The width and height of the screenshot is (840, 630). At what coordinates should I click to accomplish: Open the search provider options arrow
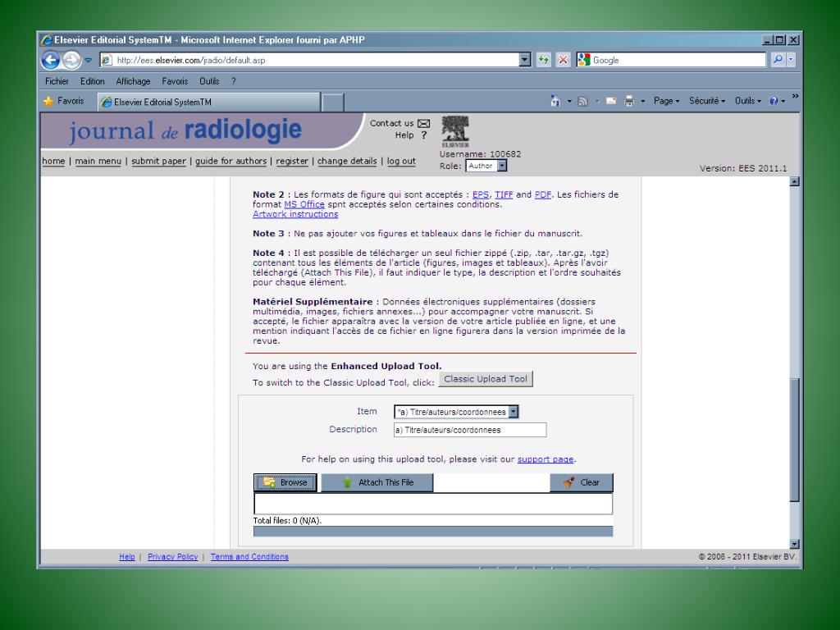pyautogui.click(x=791, y=60)
